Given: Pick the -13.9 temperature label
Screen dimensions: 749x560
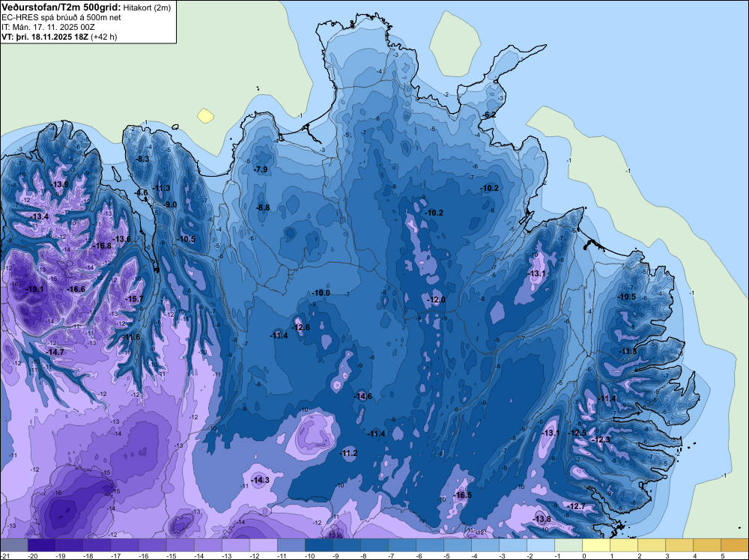Looking at the screenshot, I should pyautogui.click(x=60, y=184).
